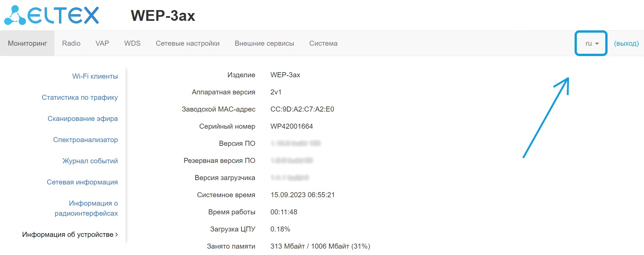This screenshot has height=255, width=644.
Task: Open the Система tab
Action: 323,43
